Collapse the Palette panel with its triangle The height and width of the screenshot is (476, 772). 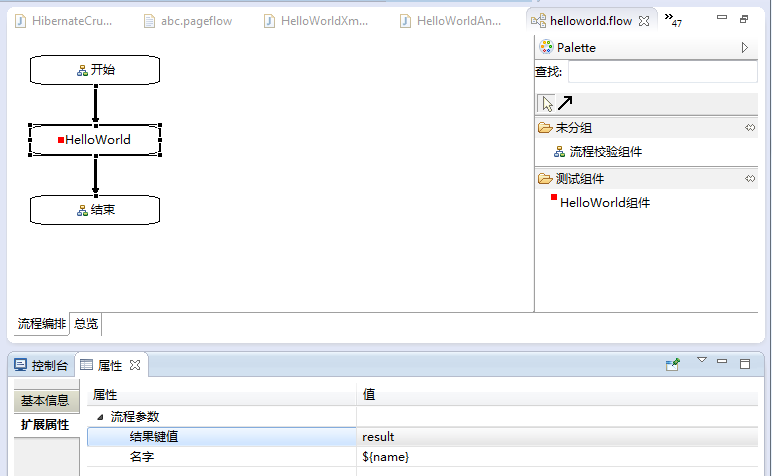click(744, 47)
